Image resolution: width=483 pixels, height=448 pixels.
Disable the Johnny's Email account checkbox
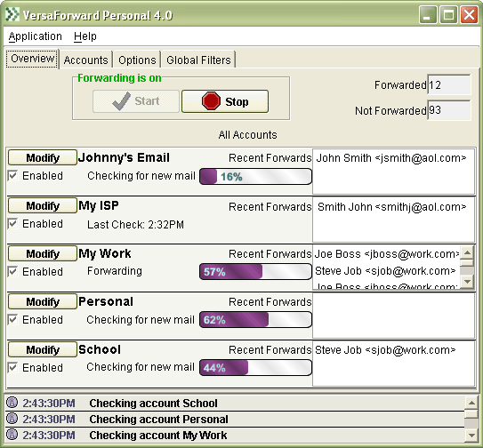click(x=13, y=175)
